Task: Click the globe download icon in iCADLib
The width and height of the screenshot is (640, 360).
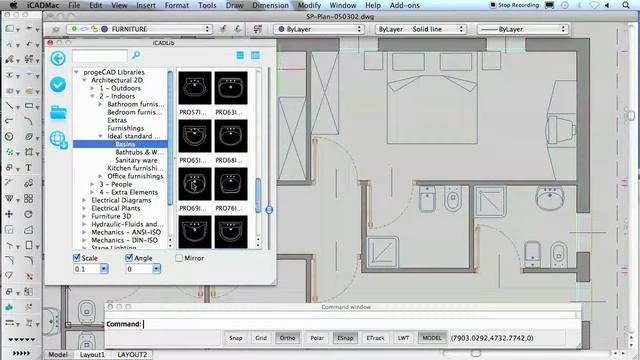Action: tap(59, 140)
